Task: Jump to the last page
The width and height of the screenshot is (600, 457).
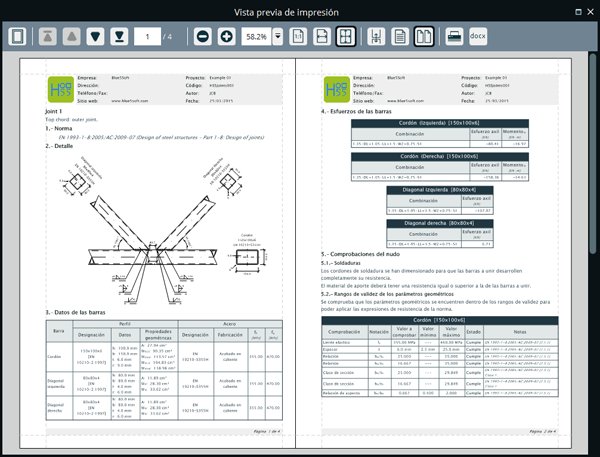Action: pyautogui.click(x=119, y=36)
